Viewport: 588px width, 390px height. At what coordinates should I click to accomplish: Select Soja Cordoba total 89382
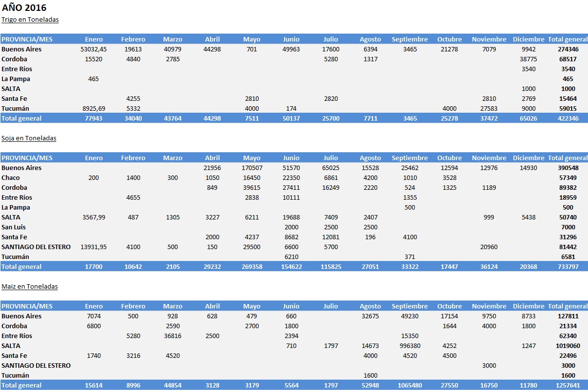click(x=568, y=187)
